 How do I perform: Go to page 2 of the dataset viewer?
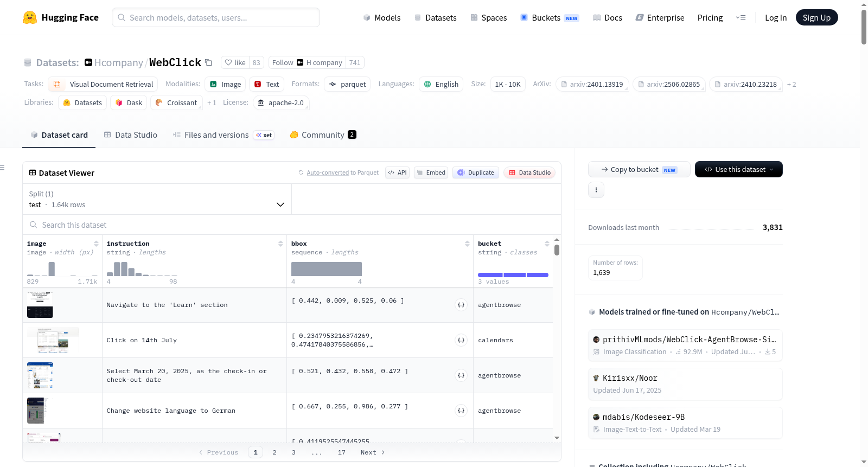click(275, 452)
